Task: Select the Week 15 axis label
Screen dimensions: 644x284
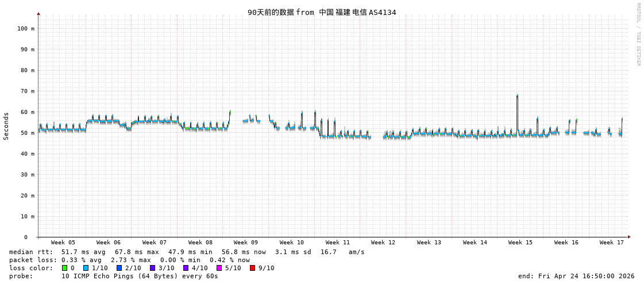Action: pos(520,243)
